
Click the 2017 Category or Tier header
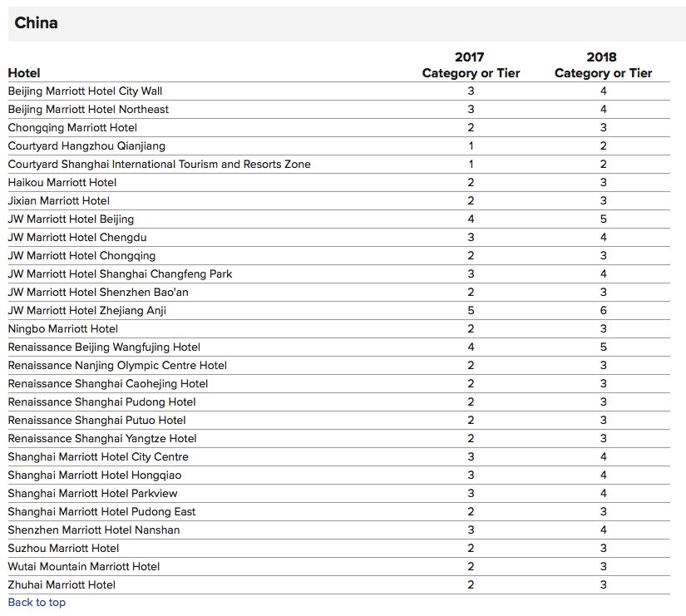pyautogui.click(x=471, y=65)
